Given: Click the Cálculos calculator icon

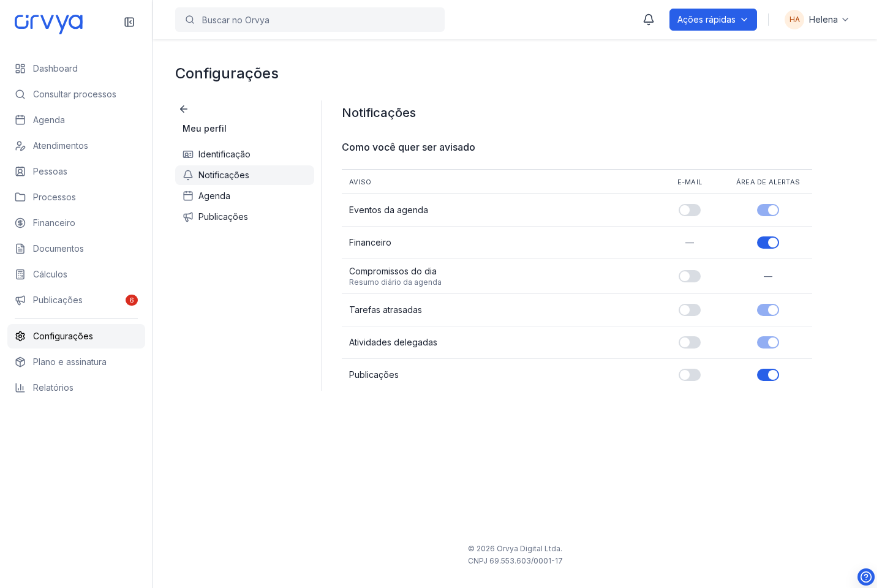Looking at the screenshot, I should click(20, 274).
